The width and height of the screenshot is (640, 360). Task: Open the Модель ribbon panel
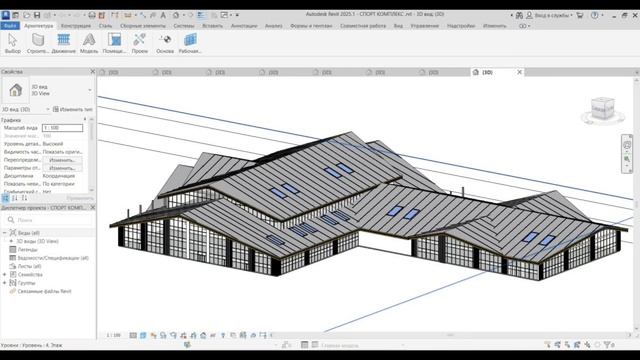89,43
